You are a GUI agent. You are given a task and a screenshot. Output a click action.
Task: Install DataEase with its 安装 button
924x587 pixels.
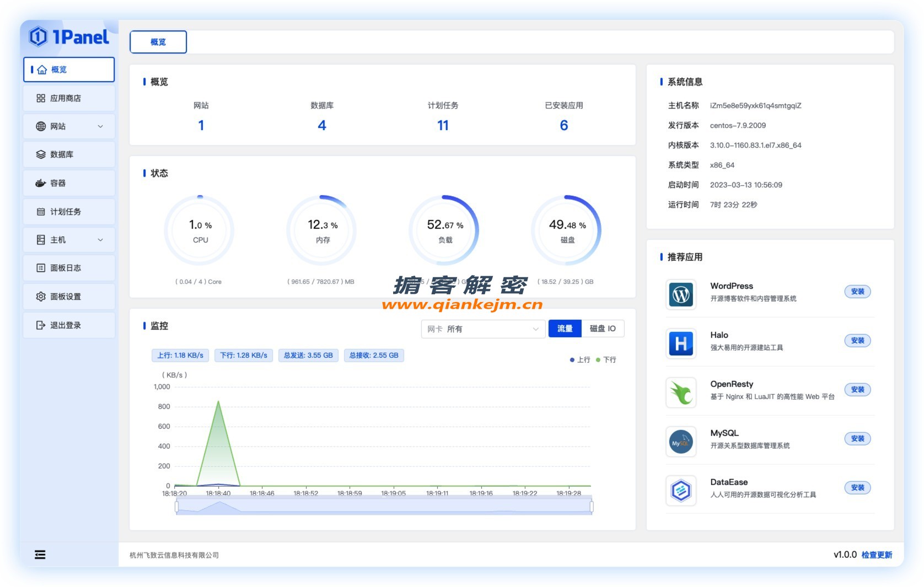click(x=857, y=488)
